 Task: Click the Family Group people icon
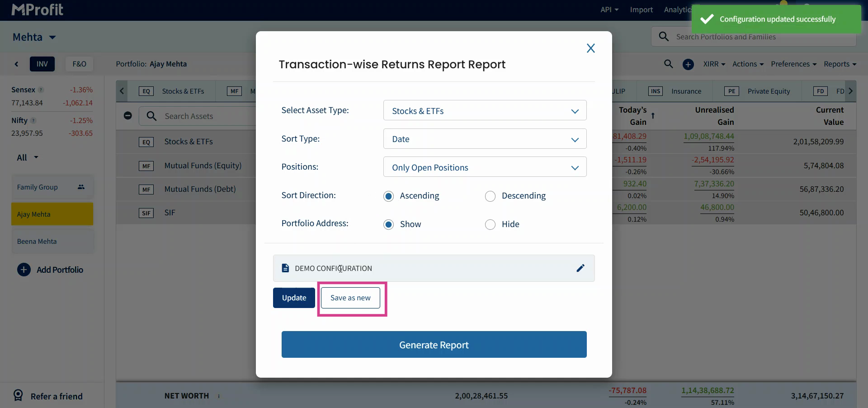[x=81, y=187]
